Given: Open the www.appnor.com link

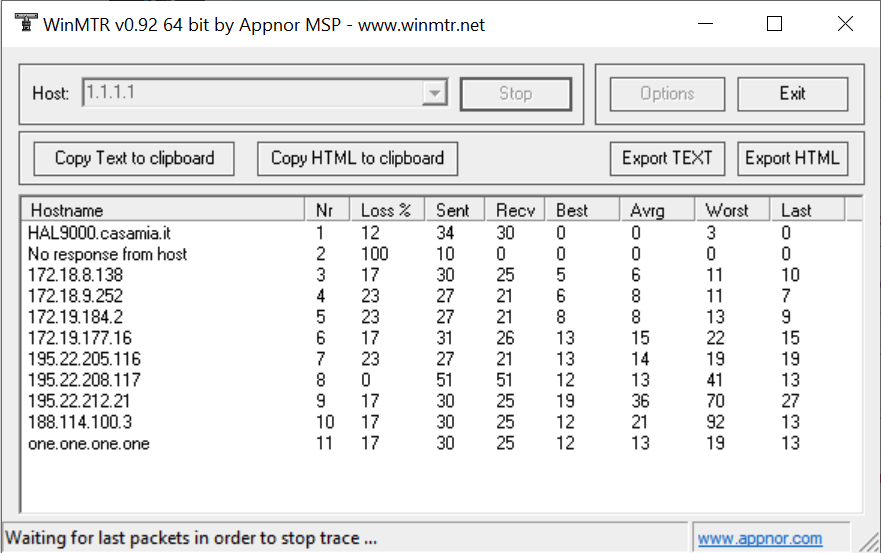Looking at the screenshot, I should click(x=760, y=538).
